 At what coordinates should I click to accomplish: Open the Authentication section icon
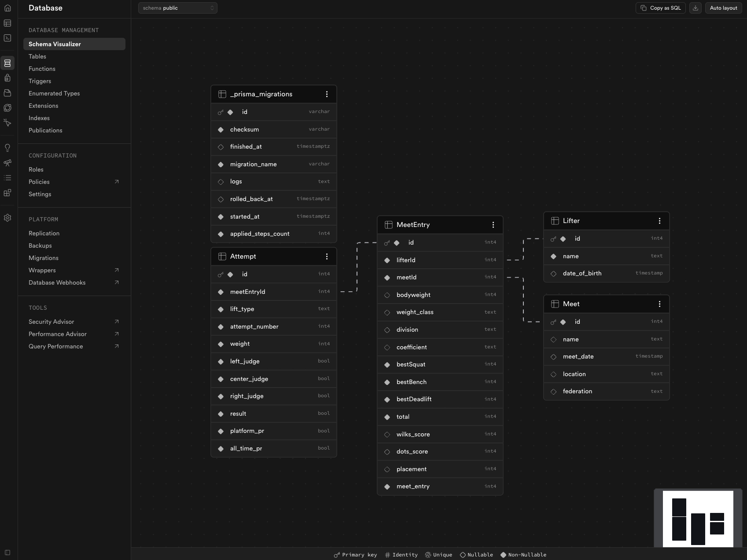[7, 78]
